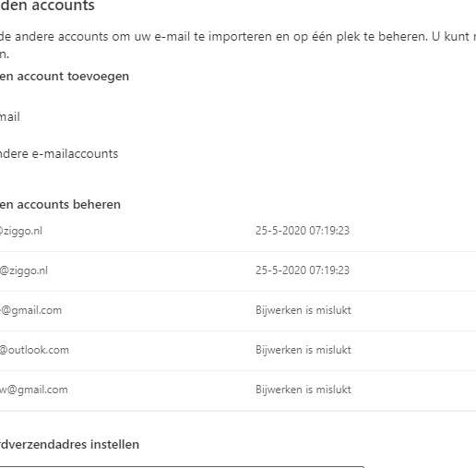Viewport: 476px width, 468px height.
Task: Click the 'verzendadres instellen' heading
Action: click(69, 445)
